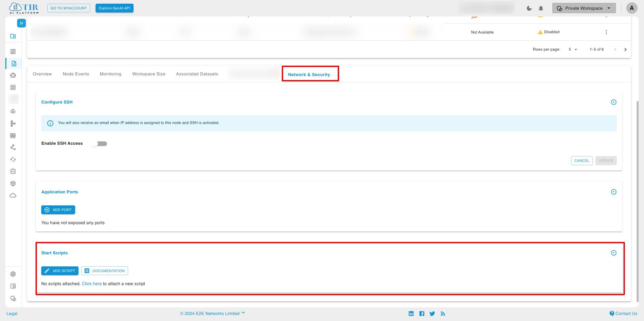The width and height of the screenshot is (644, 321).
Task: Click the ADD SCRIPT button
Action: point(60,271)
